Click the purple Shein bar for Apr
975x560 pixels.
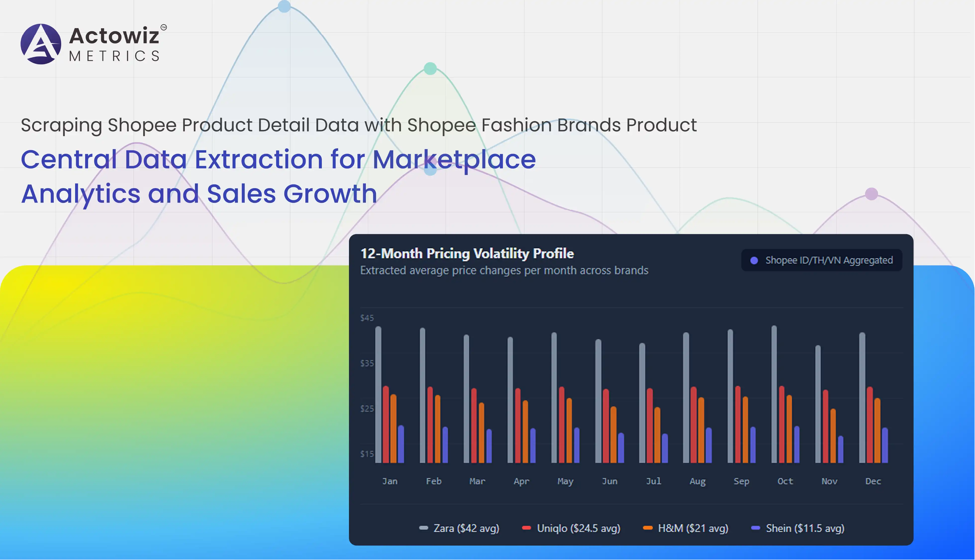(x=533, y=446)
